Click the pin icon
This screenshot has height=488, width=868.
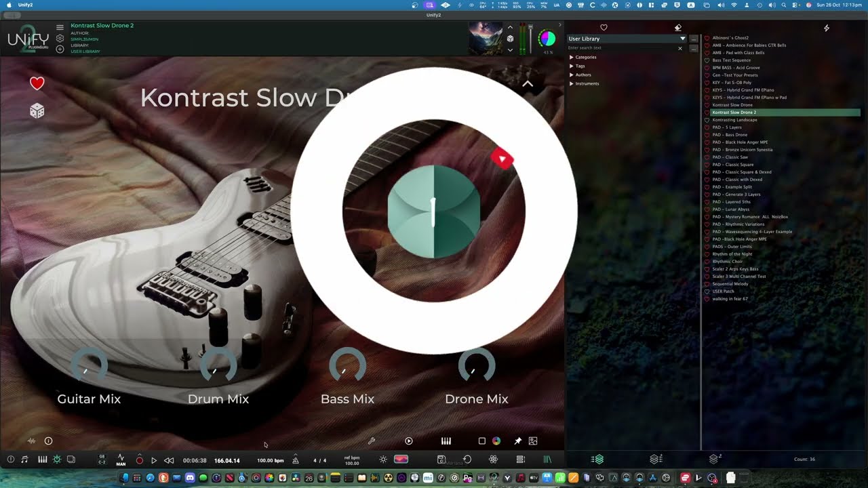[518, 441]
